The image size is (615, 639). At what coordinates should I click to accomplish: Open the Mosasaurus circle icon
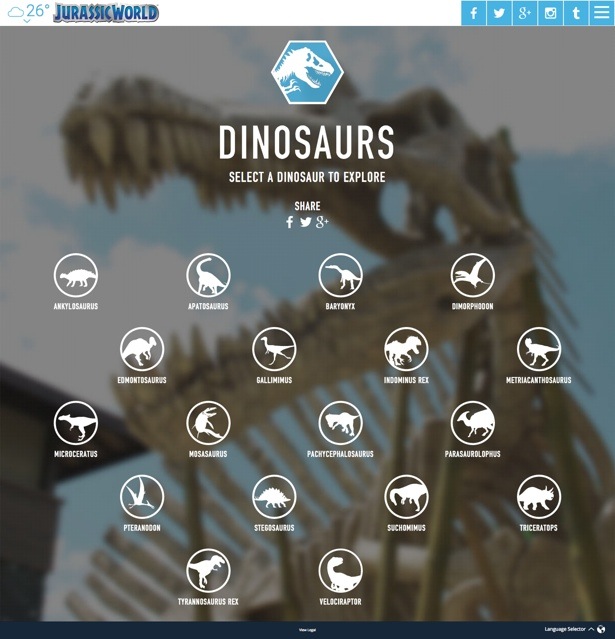208,423
